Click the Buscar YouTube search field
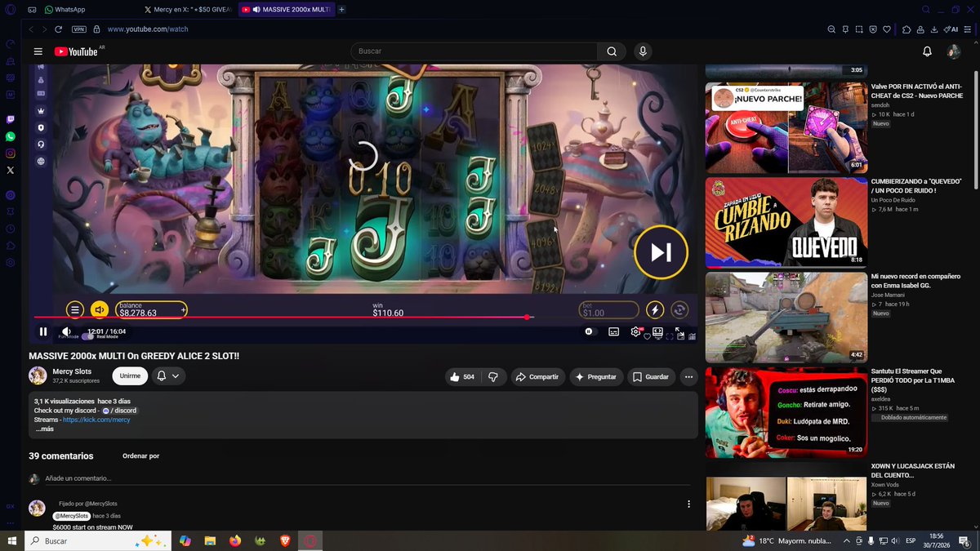 pos(474,51)
